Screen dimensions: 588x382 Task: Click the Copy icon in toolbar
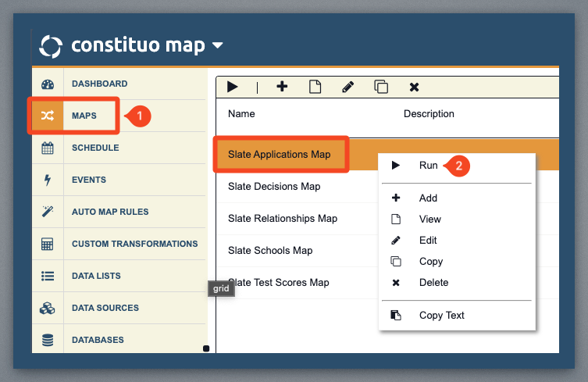pyautogui.click(x=381, y=87)
